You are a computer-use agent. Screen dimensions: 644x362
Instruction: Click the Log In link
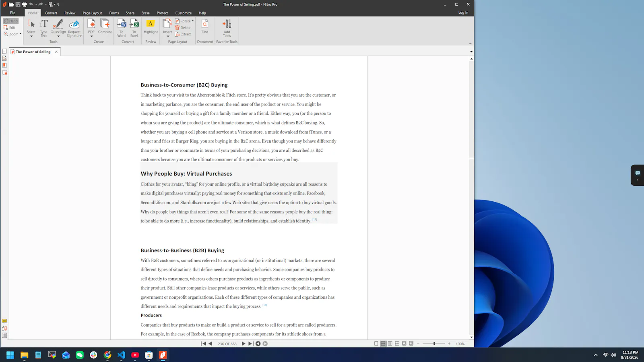(x=463, y=12)
